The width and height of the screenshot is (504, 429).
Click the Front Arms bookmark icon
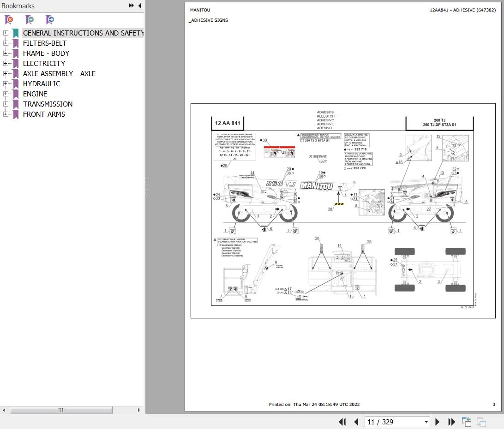click(x=15, y=114)
